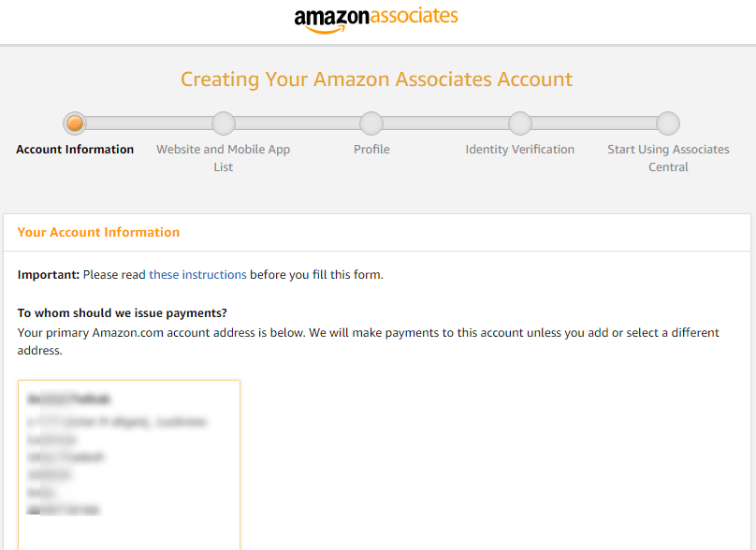
Task: Switch to the Profile step label
Action: click(x=371, y=149)
